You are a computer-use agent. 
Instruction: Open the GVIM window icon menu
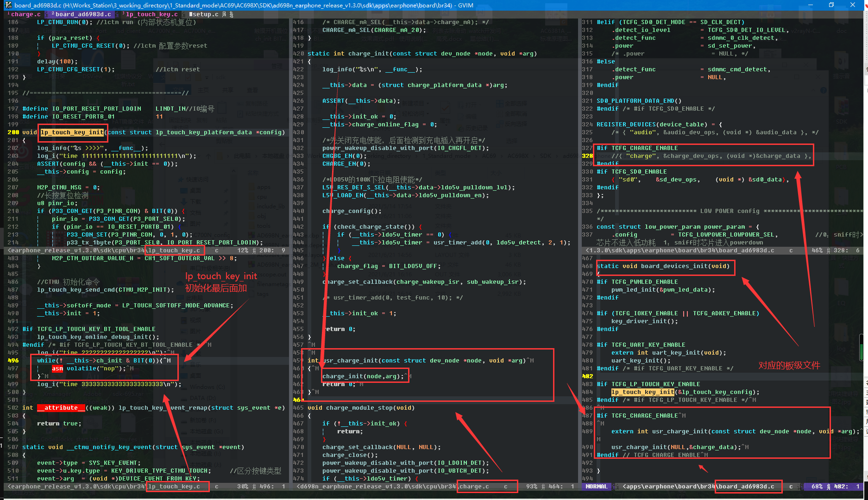[8, 5]
